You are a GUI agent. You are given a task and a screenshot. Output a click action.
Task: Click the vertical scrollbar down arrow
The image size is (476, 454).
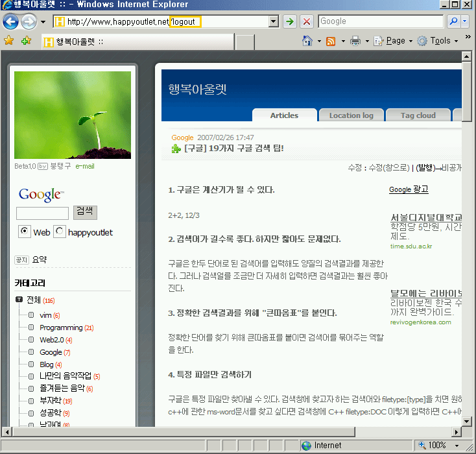point(466,421)
